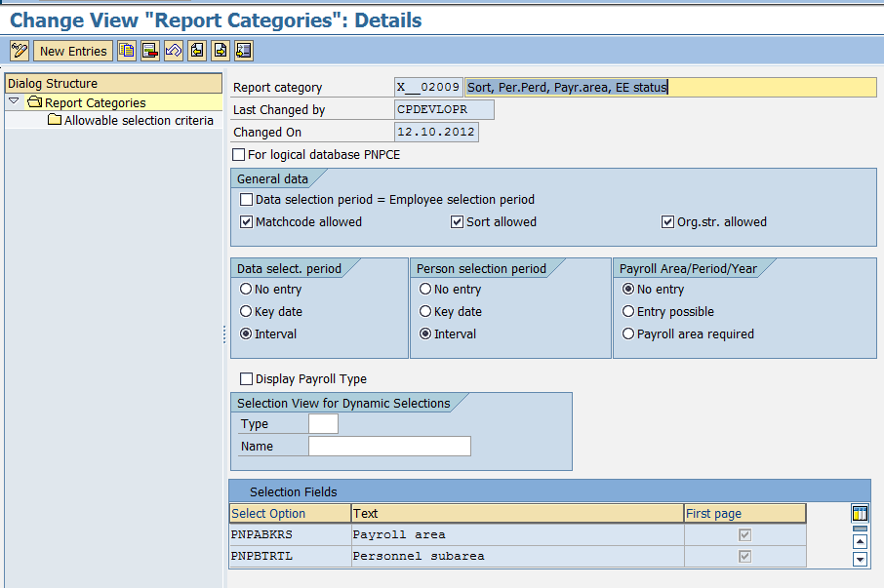884x588 pixels.
Task: Select Interval under Data select. period
Action: [x=246, y=334]
